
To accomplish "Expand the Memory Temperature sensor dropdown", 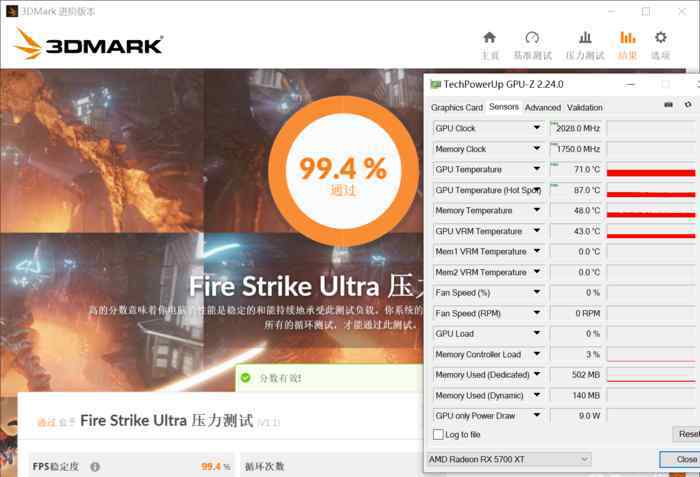I will (x=537, y=210).
